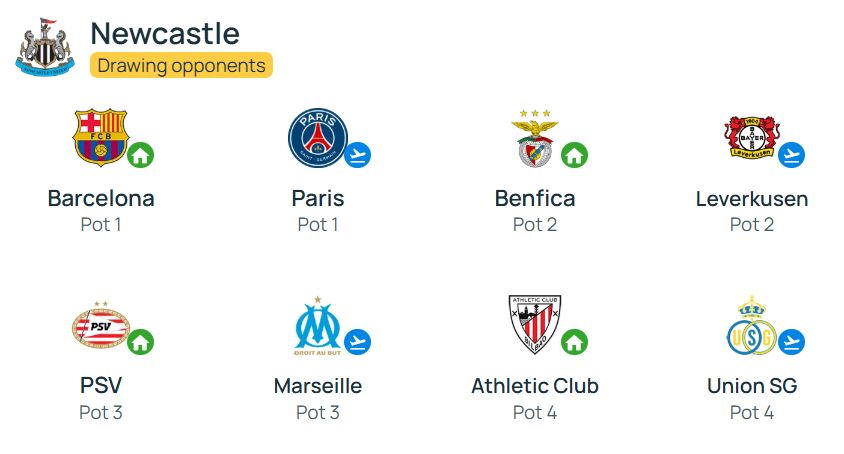Click the green home icon beside PSV
This screenshot has height=454, width=844.
[140, 342]
